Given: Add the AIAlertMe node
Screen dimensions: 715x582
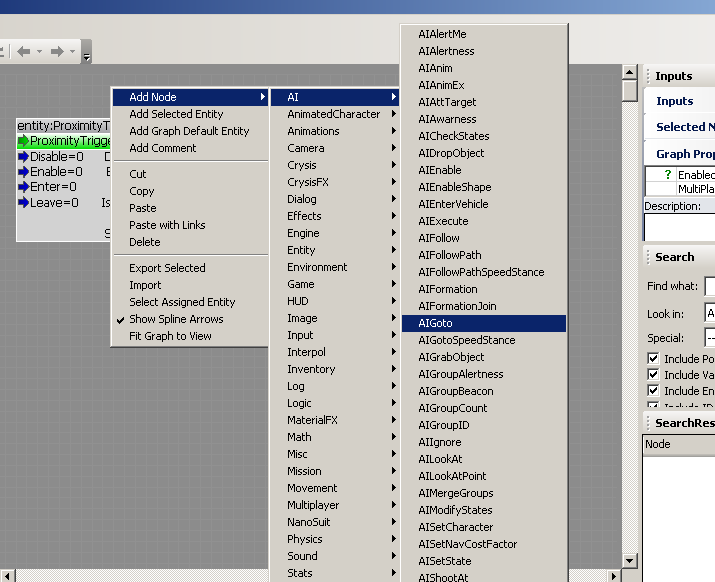Looking at the screenshot, I should tap(484, 34).
